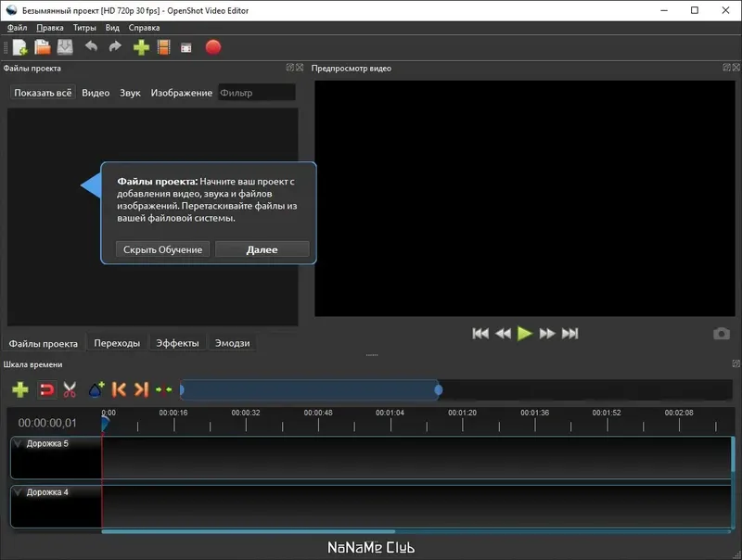
Task: Filter files by Изображение
Action: click(x=181, y=93)
